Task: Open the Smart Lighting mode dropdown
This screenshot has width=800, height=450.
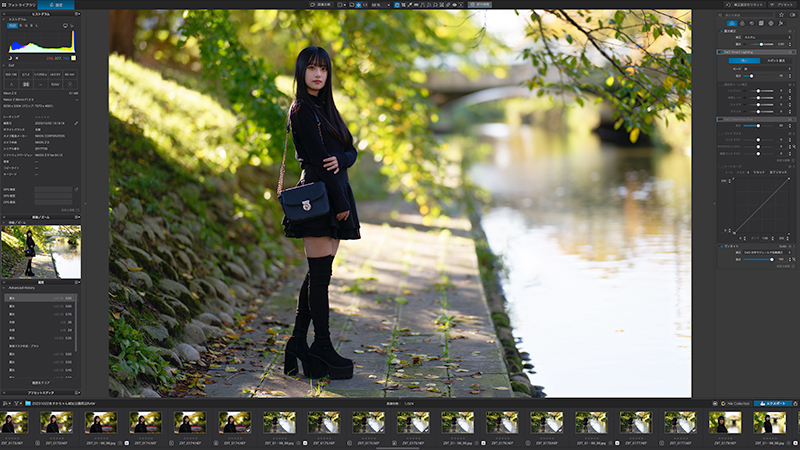Action: [767, 69]
